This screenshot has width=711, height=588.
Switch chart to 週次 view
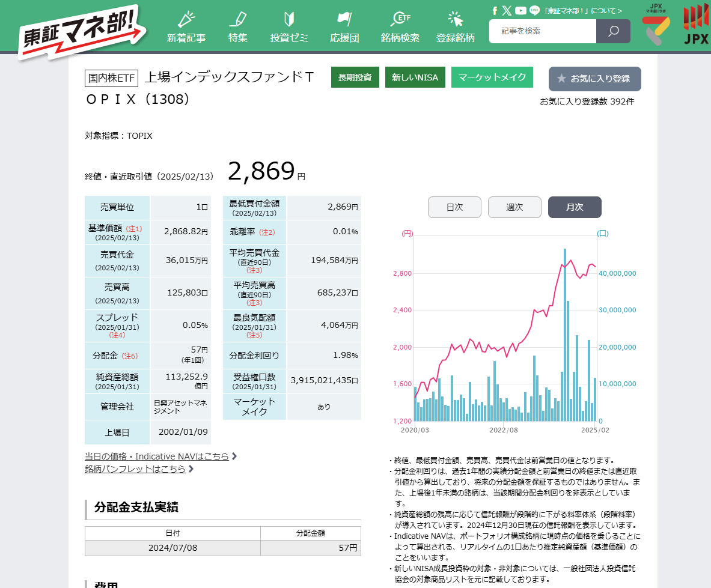[x=514, y=207]
